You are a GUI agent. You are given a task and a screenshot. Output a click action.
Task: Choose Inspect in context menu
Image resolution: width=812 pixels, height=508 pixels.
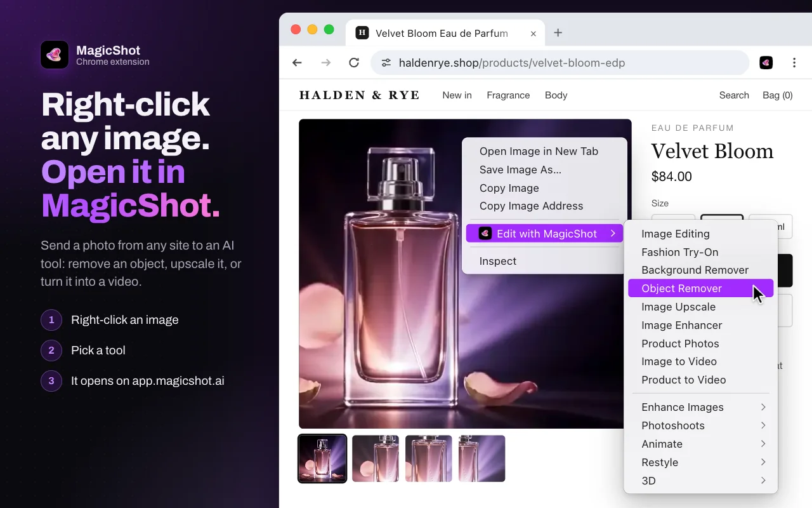click(544, 261)
